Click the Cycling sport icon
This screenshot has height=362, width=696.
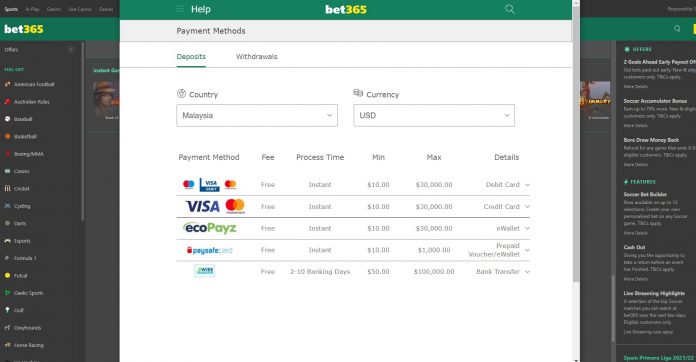[8, 206]
